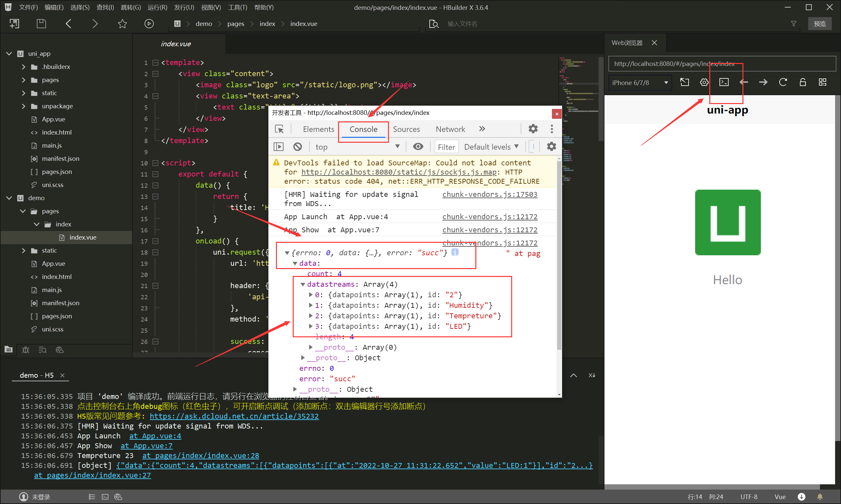Click the 预览 preview button
The width and height of the screenshot is (841, 504).
(x=820, y=24)
